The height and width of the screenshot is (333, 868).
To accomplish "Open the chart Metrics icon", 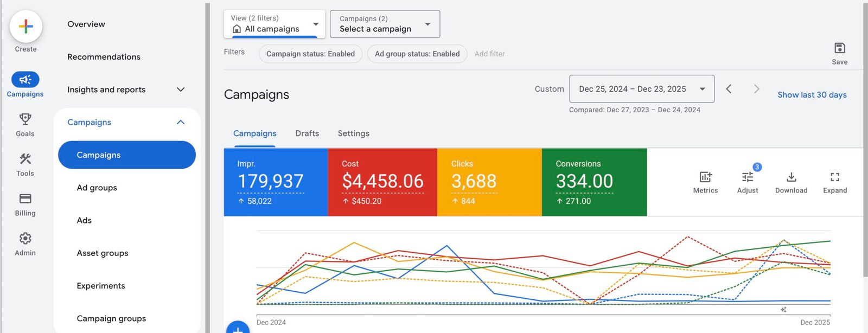I will click(705, 177).
